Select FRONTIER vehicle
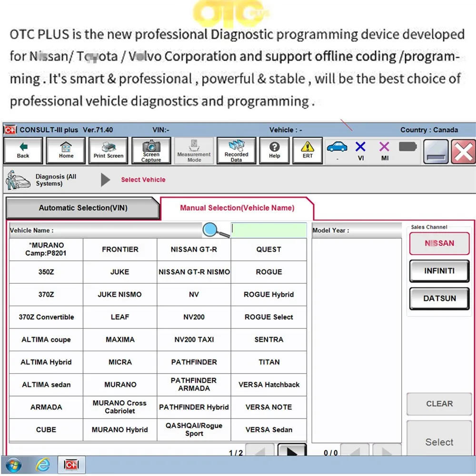The width and height of the screenshot is (476, 476). (x=120, y=249)
